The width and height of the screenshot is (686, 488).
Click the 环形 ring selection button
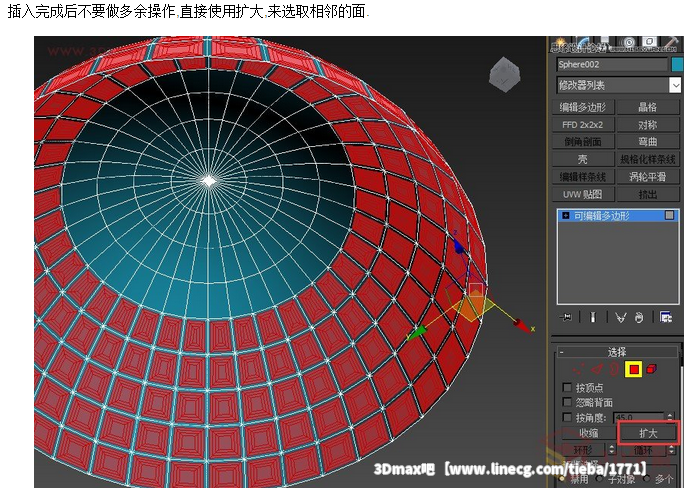pyautogui.click(x=584, y=449)
